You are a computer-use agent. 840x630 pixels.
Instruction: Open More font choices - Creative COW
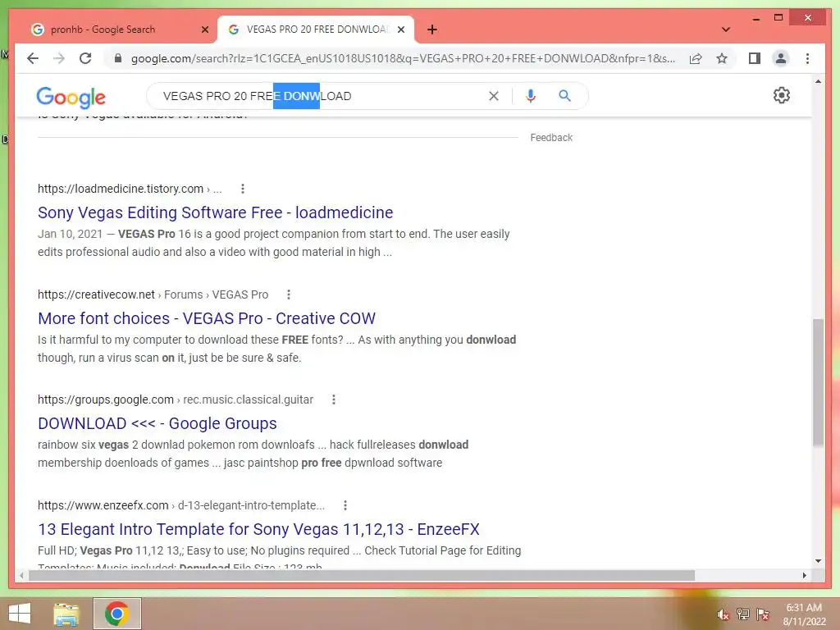click(207, 318)
